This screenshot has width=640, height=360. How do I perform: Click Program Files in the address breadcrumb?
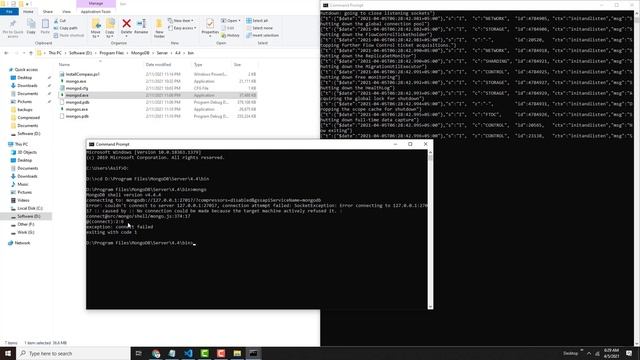tap(111, 53)
